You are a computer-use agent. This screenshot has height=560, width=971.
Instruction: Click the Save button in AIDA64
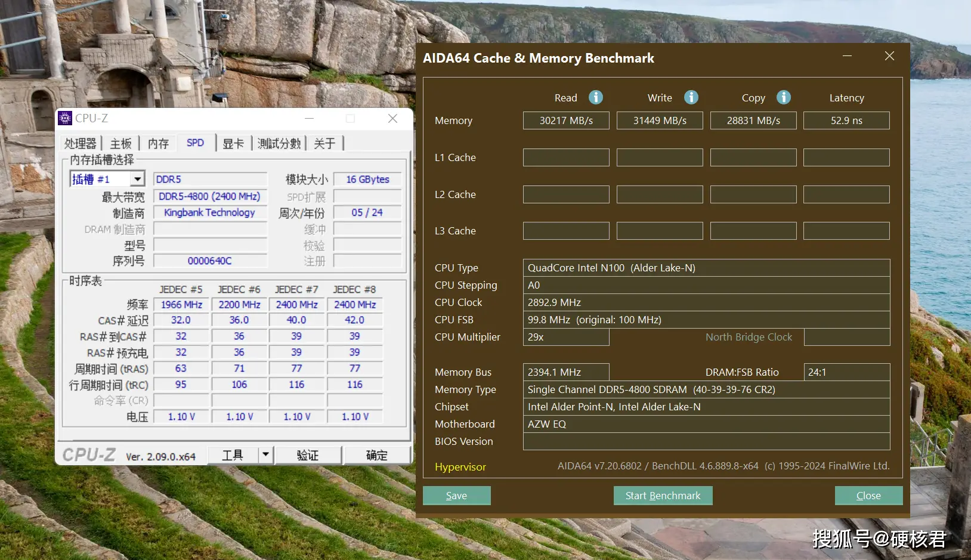click(x=457, y=496)
